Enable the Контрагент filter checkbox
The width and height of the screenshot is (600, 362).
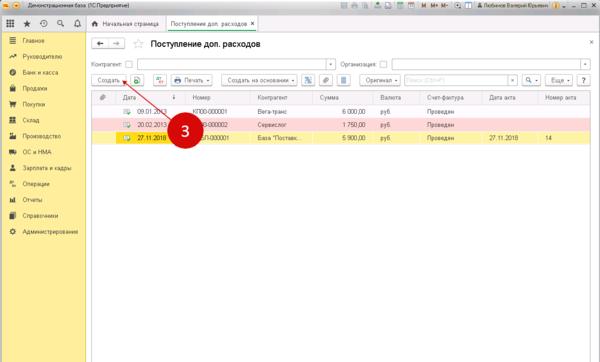coord(129,64)
